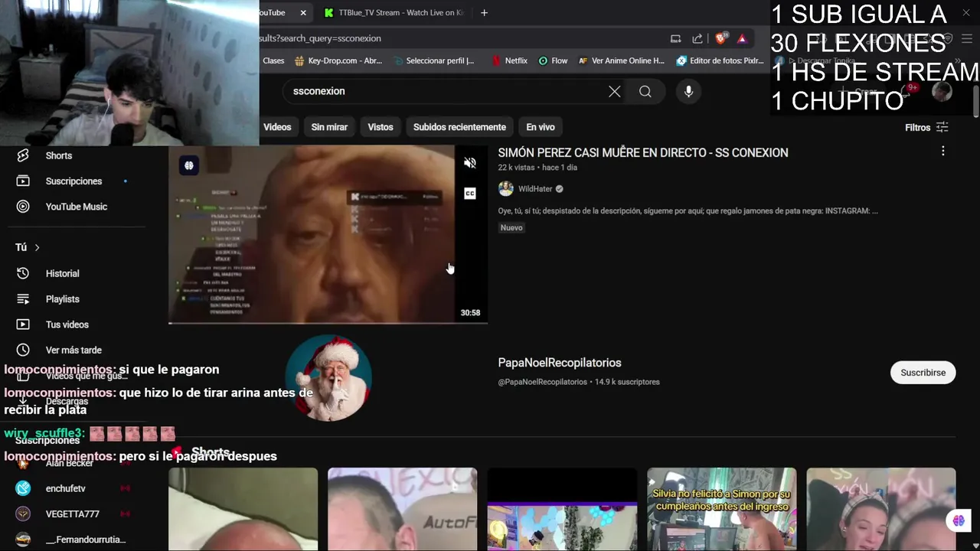Open the Netflix bookmark
The height and width of the screenshot is (551, 980).
pyautogui.click(x=509, y=61)
